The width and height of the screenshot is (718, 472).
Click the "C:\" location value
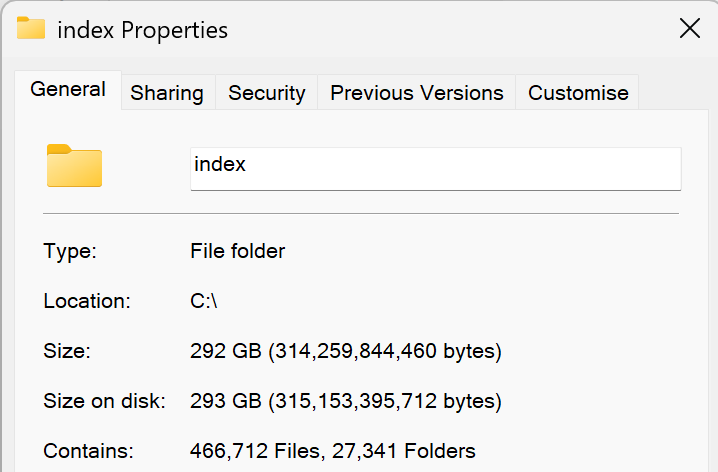click(x=204, y=301)
